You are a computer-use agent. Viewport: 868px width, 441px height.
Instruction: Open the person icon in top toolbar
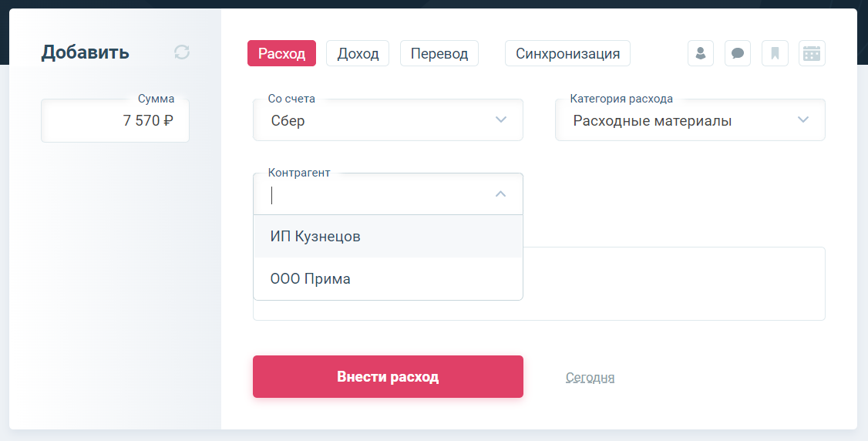coord(700,53)
